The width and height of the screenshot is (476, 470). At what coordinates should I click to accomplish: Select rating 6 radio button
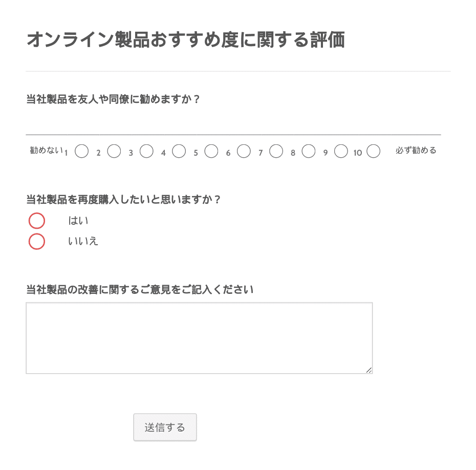244,151
